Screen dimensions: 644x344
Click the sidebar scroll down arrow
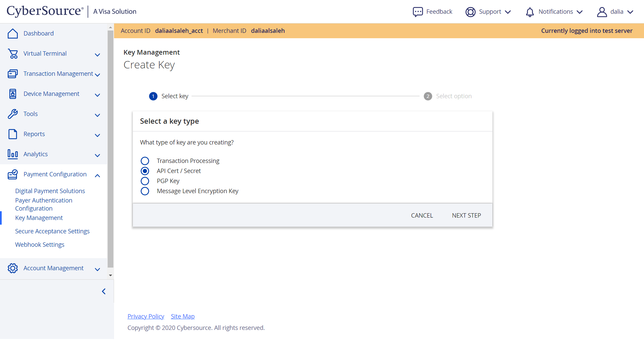pyautogui.click(x=110, y=276)
